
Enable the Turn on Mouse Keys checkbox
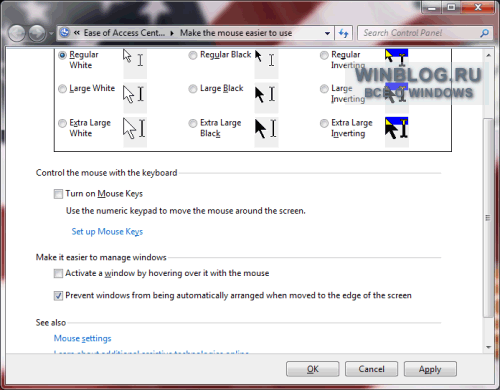click(58, 194)
